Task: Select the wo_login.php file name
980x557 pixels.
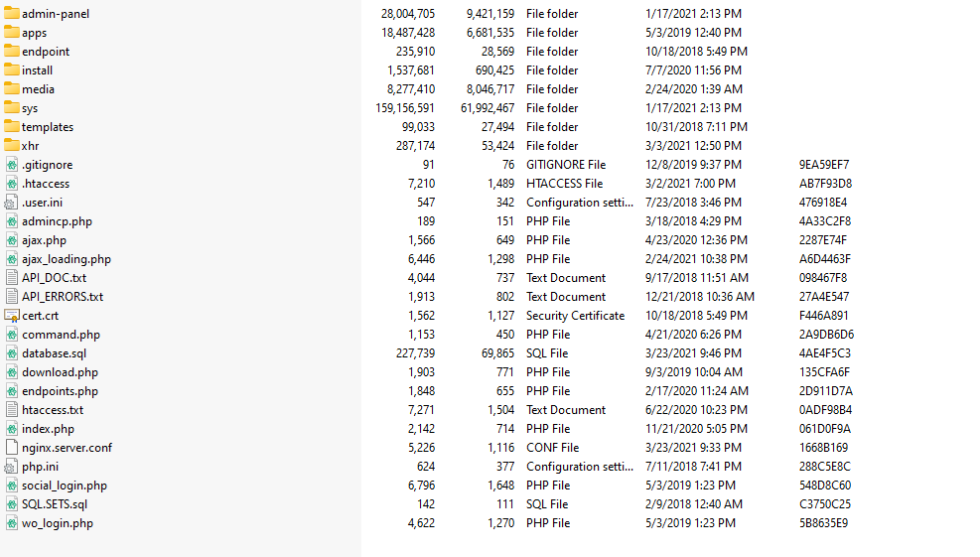Action: [x=58, y=523]
